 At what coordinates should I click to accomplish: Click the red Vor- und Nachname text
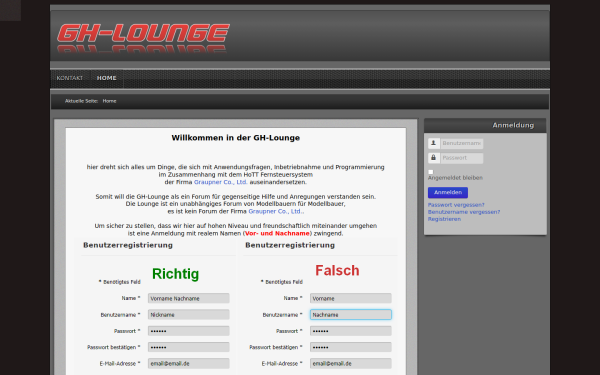coord(277,233)
